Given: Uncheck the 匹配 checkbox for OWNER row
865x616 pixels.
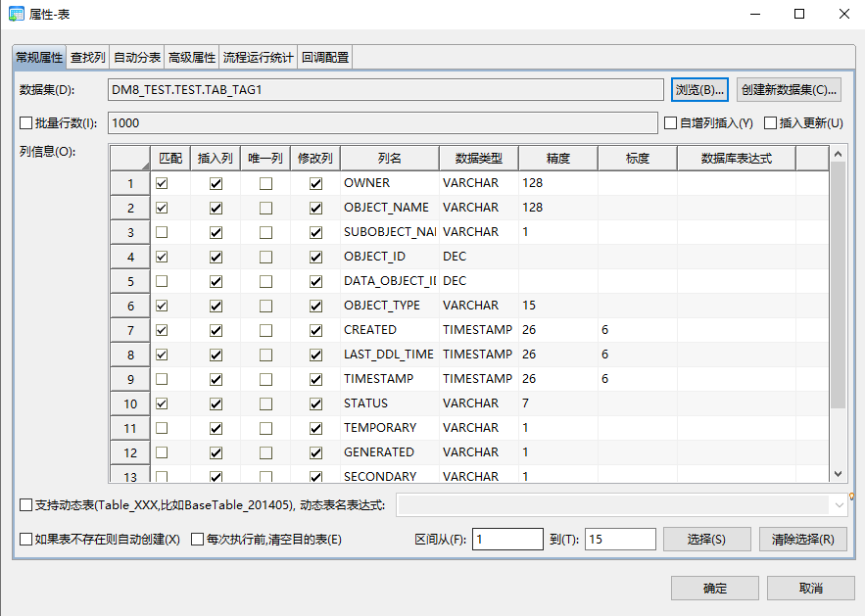Looking at the screenshot, I should click(x=162, y=183).
